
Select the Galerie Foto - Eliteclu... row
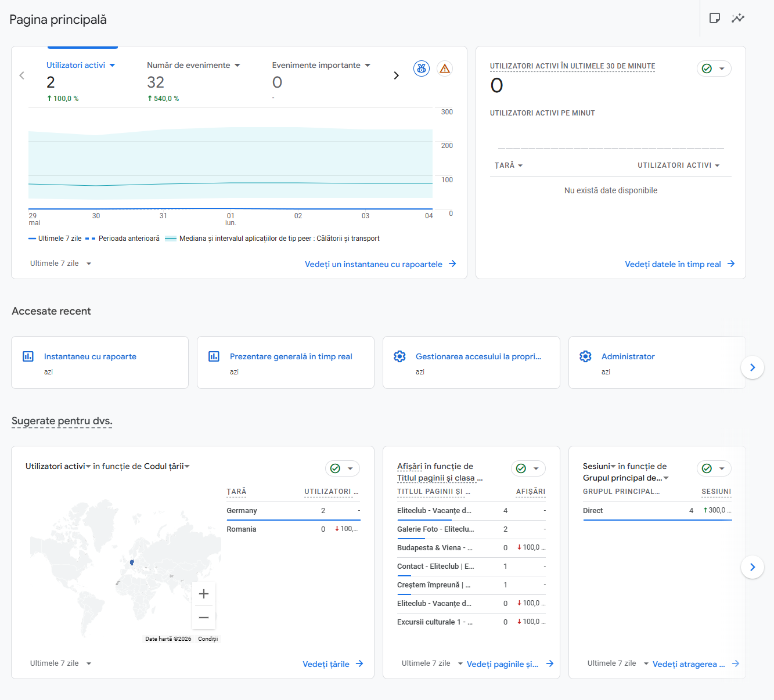click(471, 529)
